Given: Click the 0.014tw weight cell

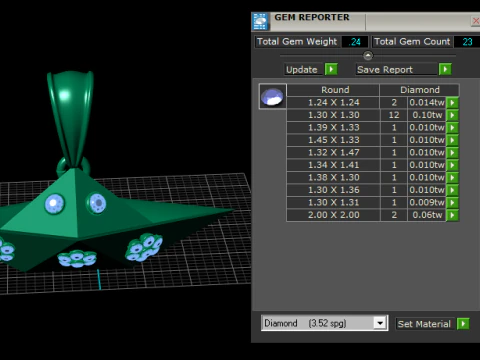Looking at the screenshot, I should coord(427,102).
